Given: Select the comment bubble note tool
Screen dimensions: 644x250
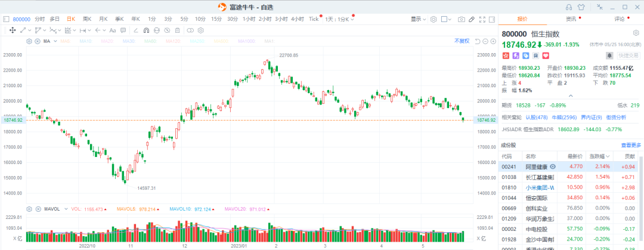Looking at the screenshot, I should pyautogui.click(x=123, y=30).
